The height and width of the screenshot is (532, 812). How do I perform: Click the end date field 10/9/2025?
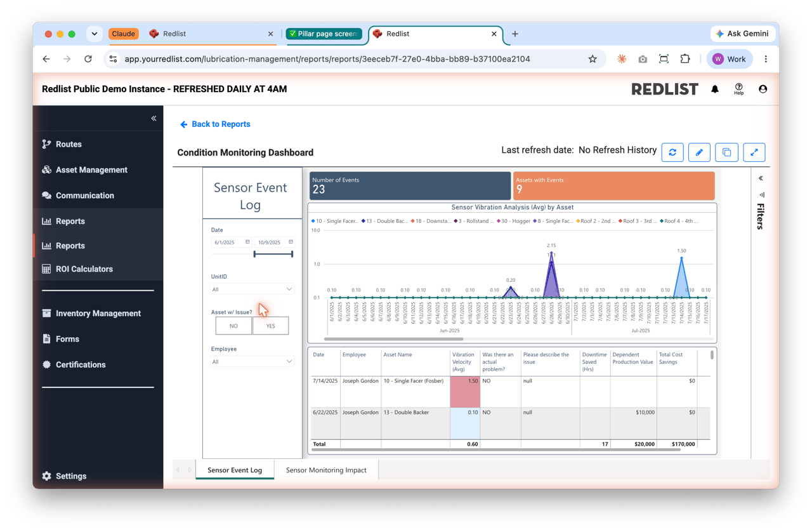click(x=270, y=243)
